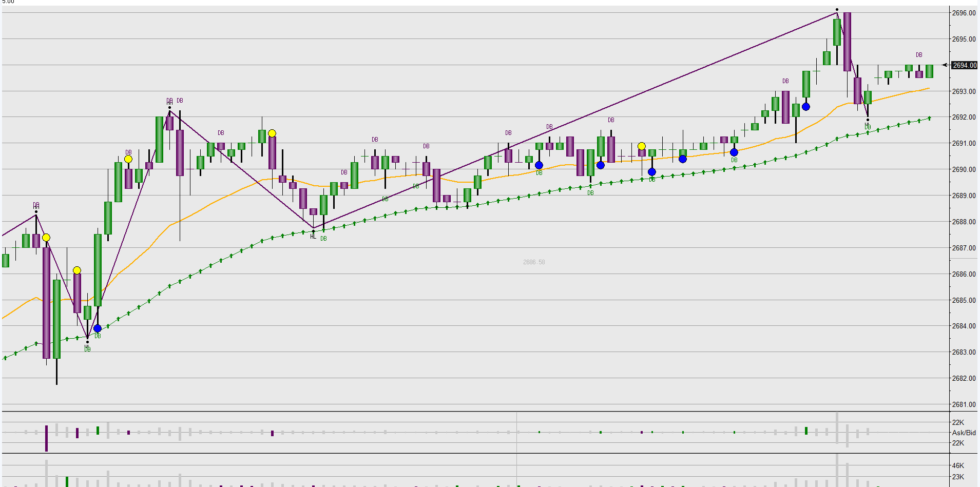Click the rightmost point of the green dotted line
The image size is (980, 487).
coord(930,118)
